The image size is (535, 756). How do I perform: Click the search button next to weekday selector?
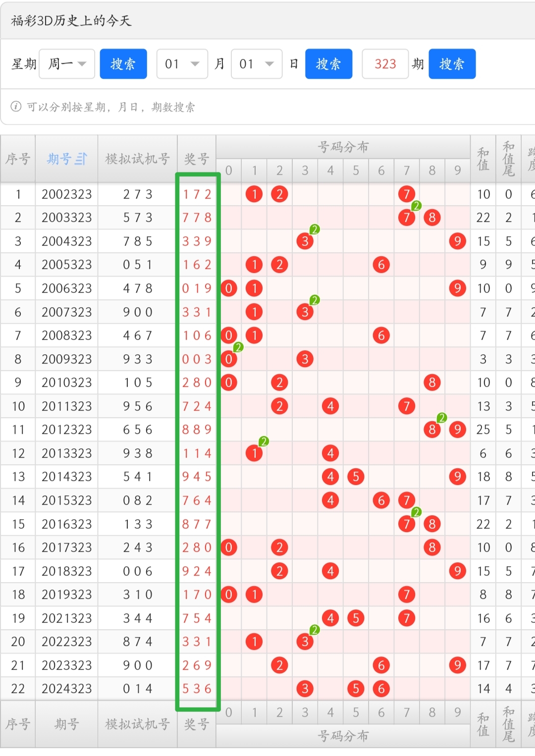click(x=123, y=64)
